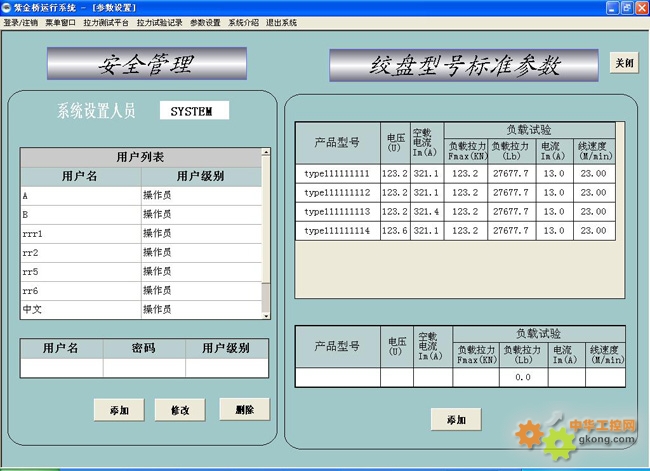This screenshot has height=471, width=650.
Task: Click the application icon in title bar
Action: [6, 7]
